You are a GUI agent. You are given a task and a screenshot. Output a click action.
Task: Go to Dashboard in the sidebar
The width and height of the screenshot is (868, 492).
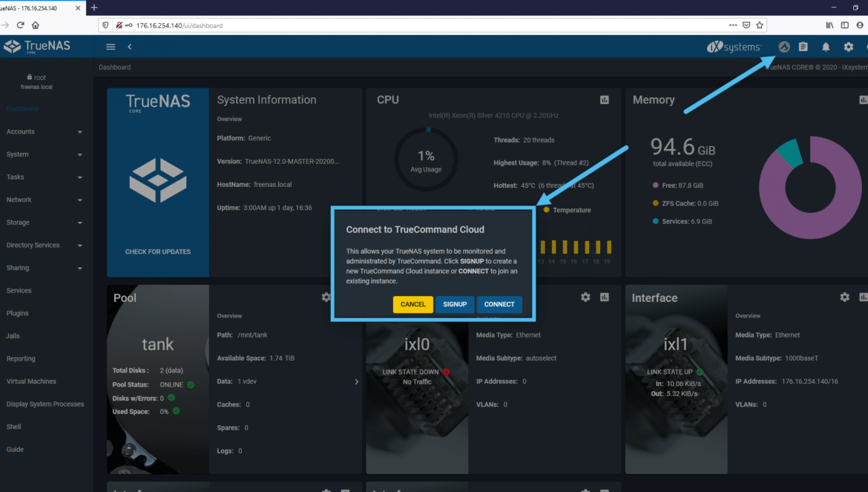click(23, 109)
